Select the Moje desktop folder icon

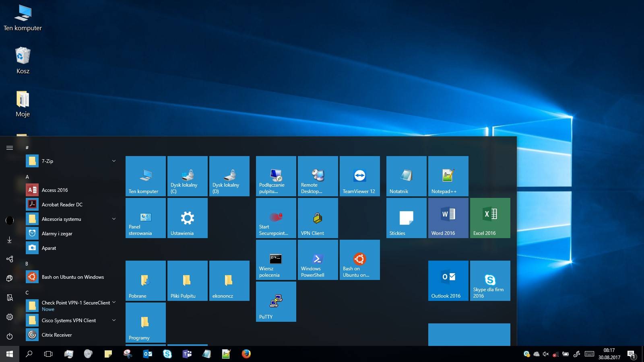(x=23, y=104)
